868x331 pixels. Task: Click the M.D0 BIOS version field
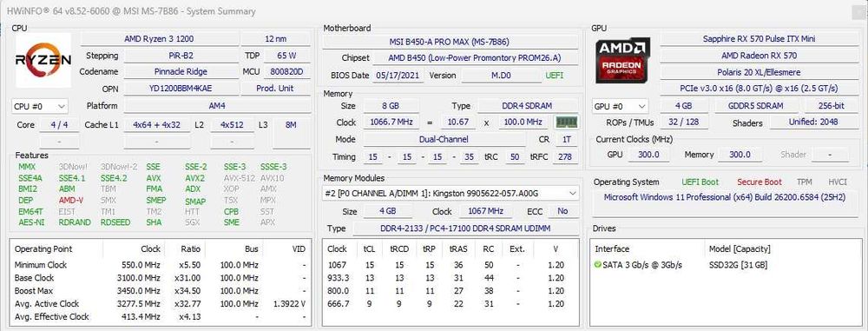point(502,76)
